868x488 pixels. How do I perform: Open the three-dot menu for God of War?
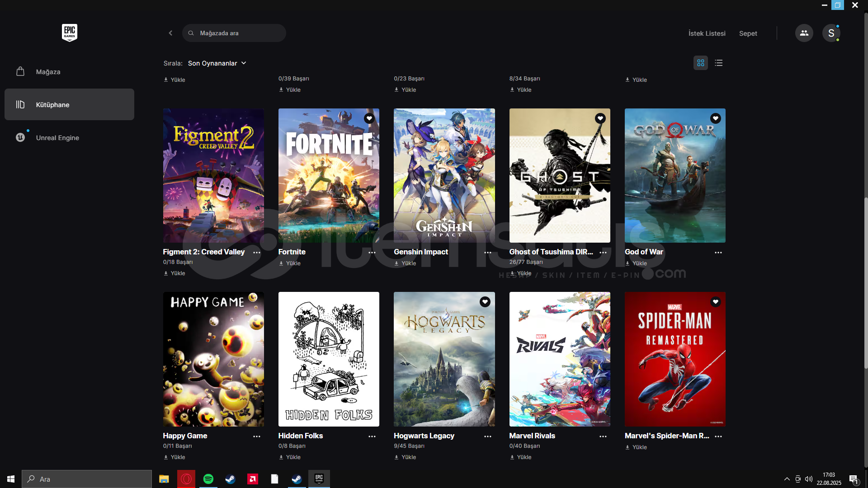[x=718, y=253]
